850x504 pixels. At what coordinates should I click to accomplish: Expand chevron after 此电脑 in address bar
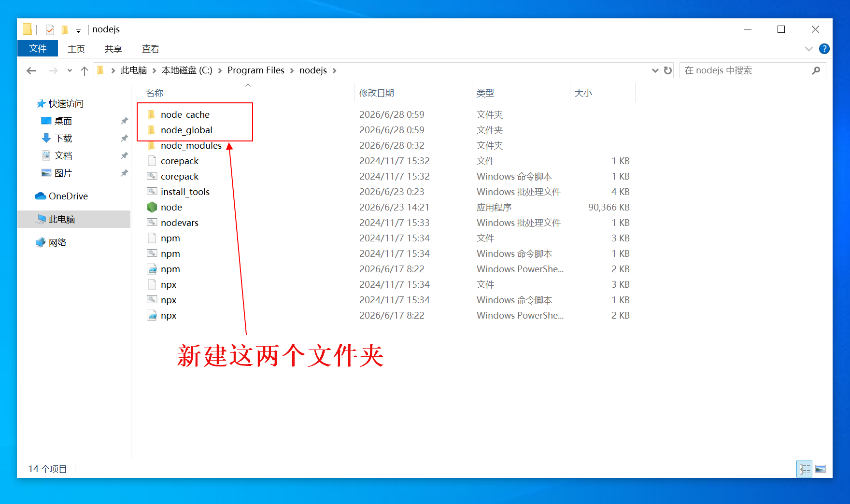[x=154, y=70]
